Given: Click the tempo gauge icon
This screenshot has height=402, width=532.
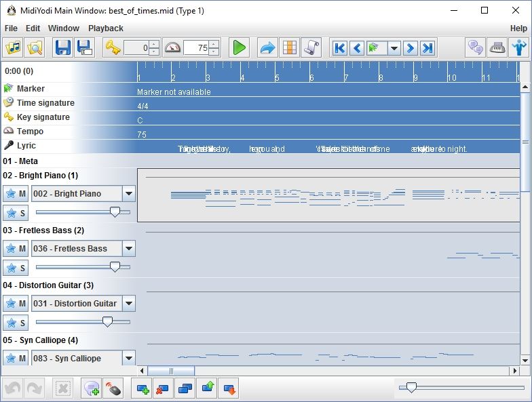Looking at the screenshot, I should coord(172,47).
